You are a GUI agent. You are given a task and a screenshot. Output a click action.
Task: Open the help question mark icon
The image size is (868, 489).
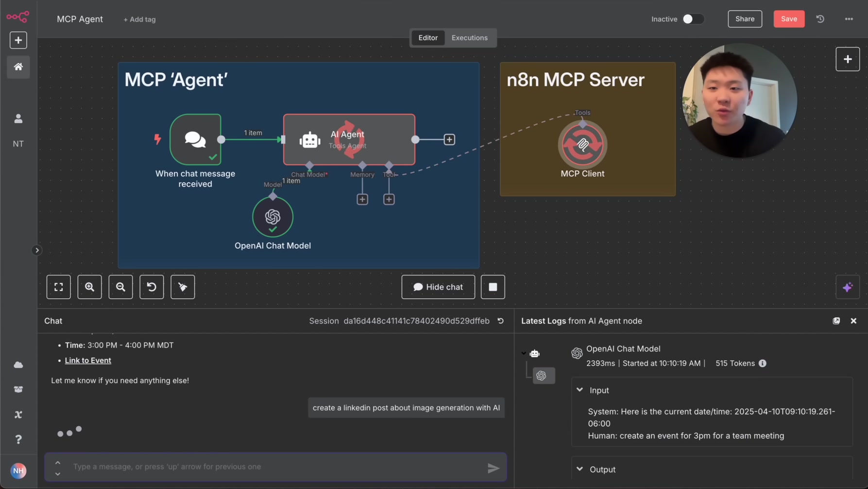(x=18, y=439)
